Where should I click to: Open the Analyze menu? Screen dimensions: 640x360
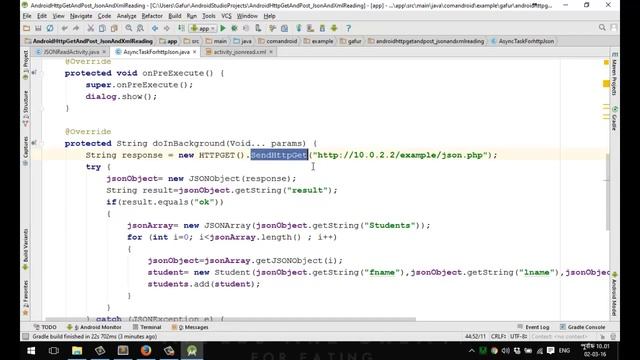pyautogui.click(x=127, y=16)
